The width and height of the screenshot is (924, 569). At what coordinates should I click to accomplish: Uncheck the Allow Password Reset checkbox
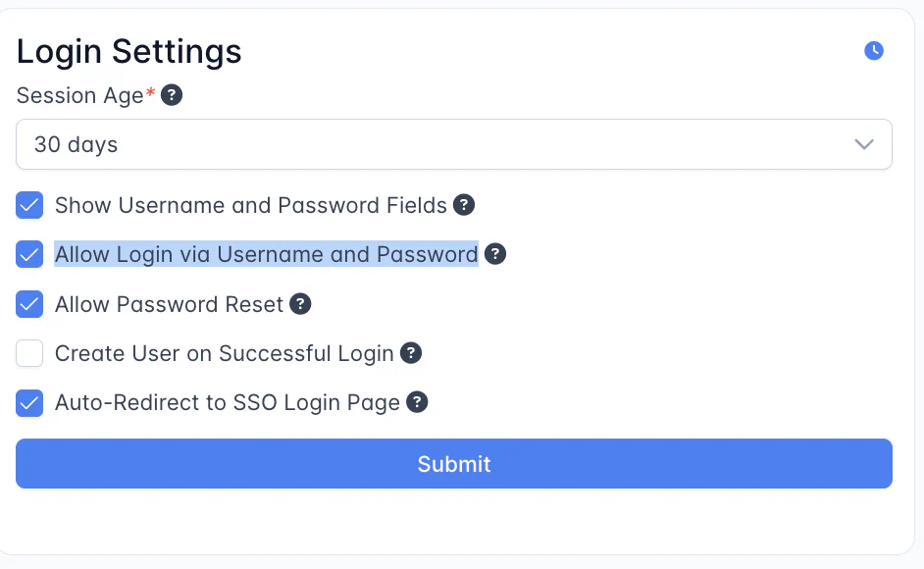point(29,304)
